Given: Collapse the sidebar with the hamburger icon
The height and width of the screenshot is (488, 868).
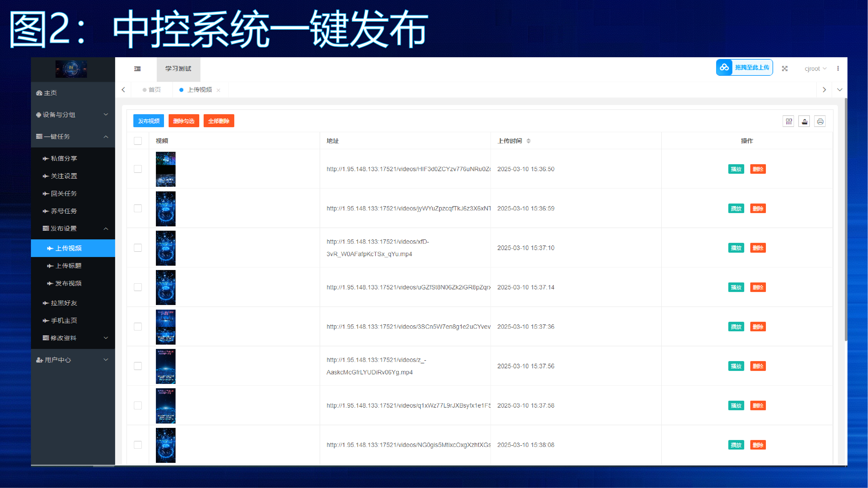Looking at the screenshot, I should pos(137,69).
